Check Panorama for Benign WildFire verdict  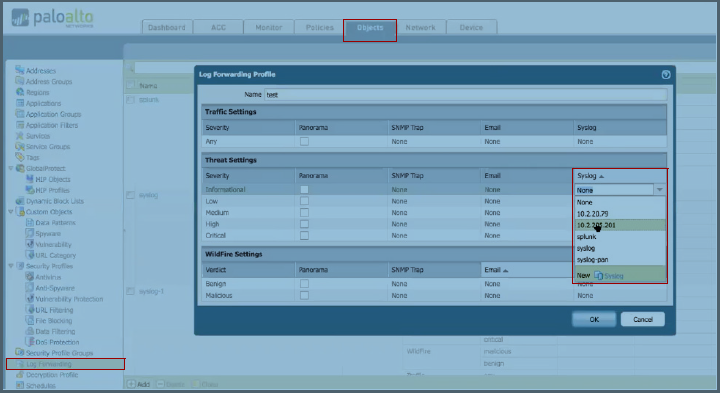[304, 284]
